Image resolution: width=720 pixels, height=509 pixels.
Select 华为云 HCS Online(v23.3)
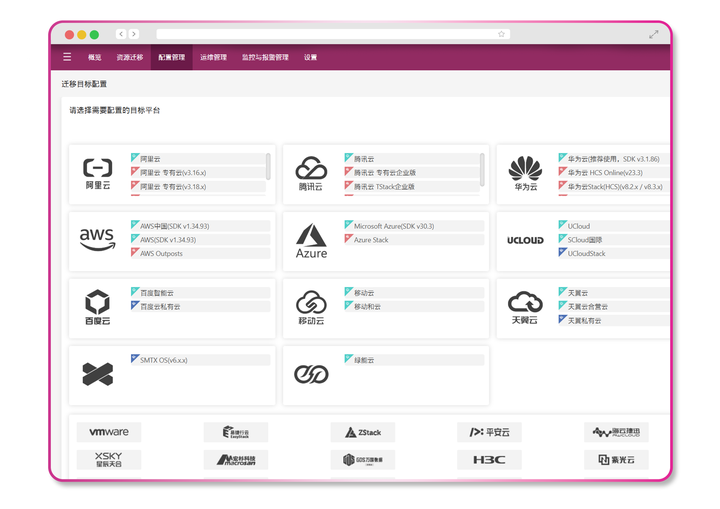pyautogui.click(x=613, y=172)
